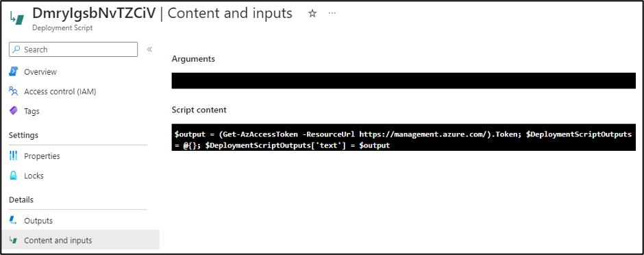Viewport: 644px width, 255px height.
Task: Open Locks under Settings
Action: pyautogui.click(x=34, y=175)
